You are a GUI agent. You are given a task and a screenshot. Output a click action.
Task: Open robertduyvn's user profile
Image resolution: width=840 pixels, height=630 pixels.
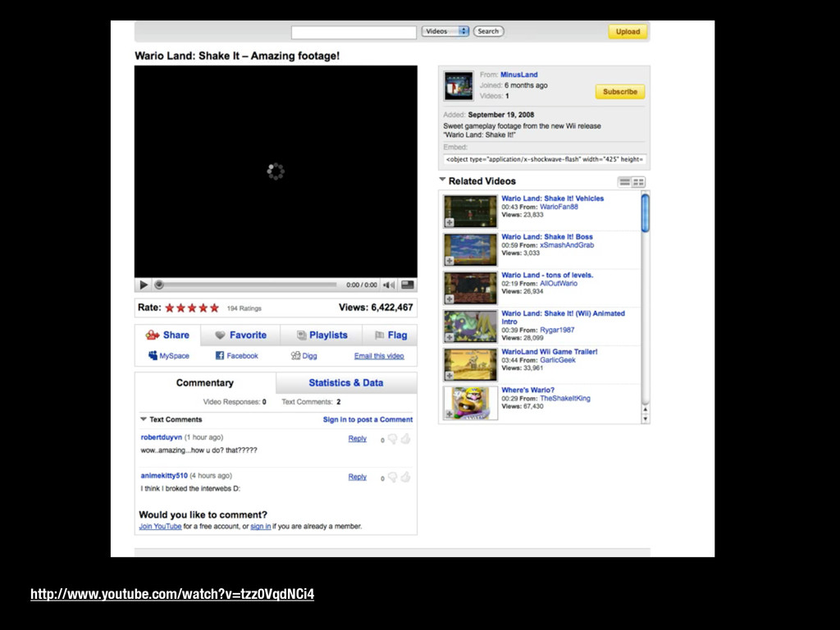[x=162, y=437]
